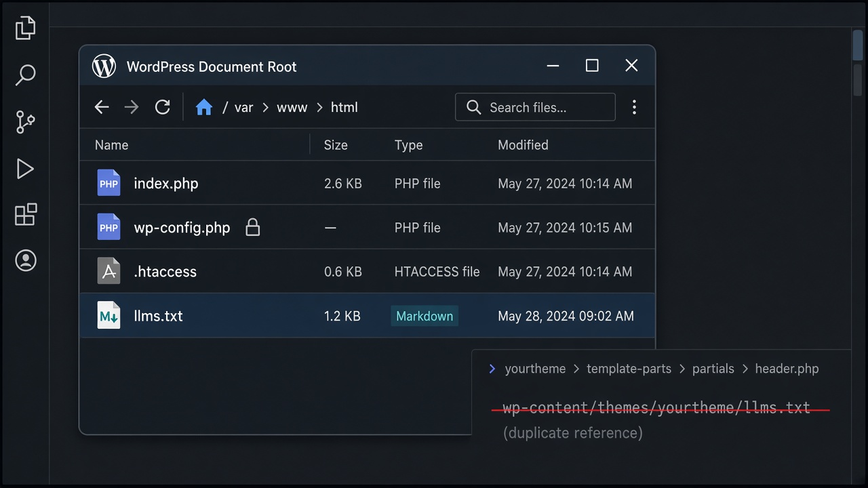Screen dimensions: 868x488
Task: Open template-parts in editor breadcrumb
Action: pos(629,369)
